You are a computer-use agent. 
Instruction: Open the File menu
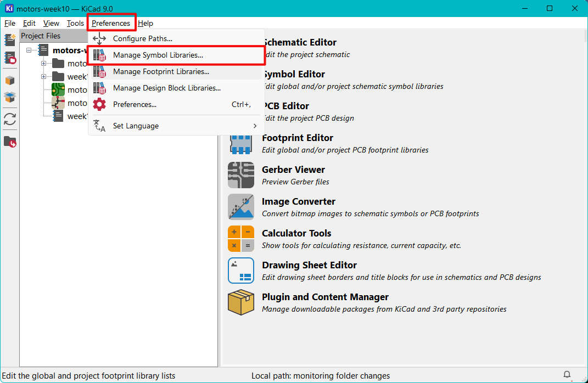[x=10, y=23]
